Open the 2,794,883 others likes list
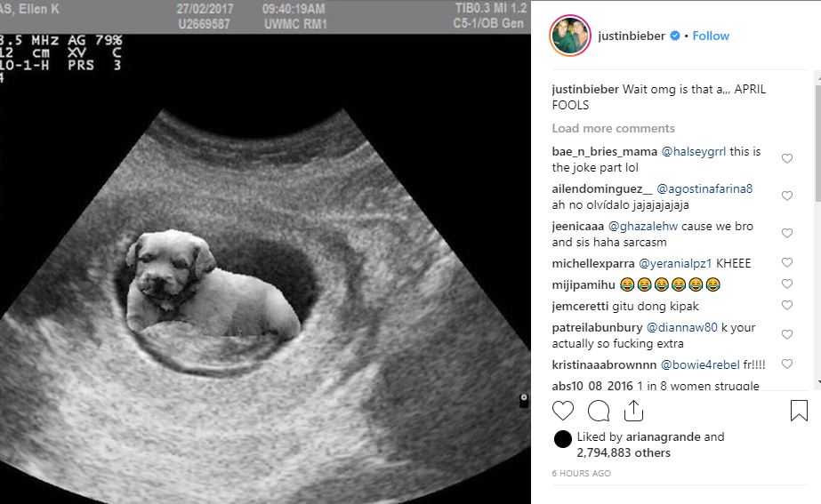Viewport: 821px width, 504px height. (x=624, y=452)
